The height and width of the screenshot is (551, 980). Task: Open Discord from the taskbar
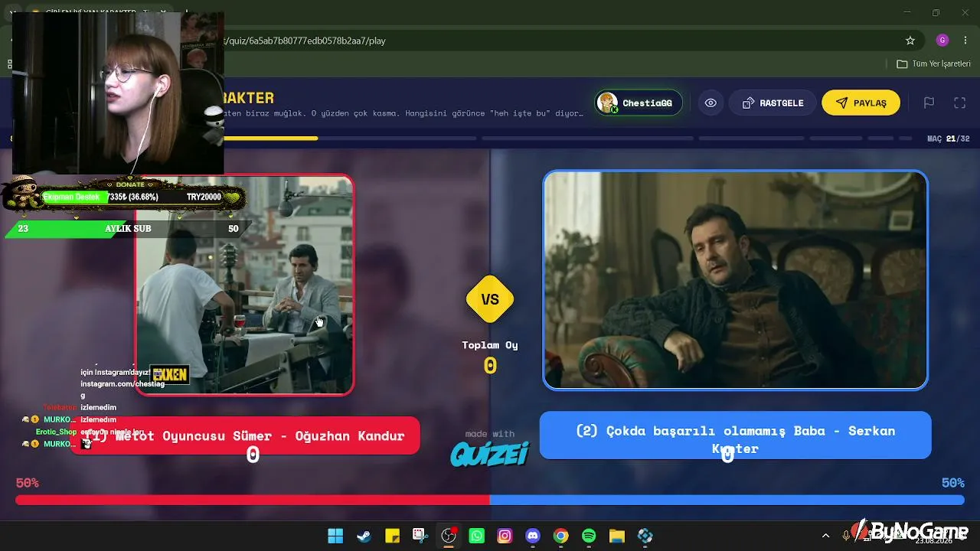coord(533,536)
